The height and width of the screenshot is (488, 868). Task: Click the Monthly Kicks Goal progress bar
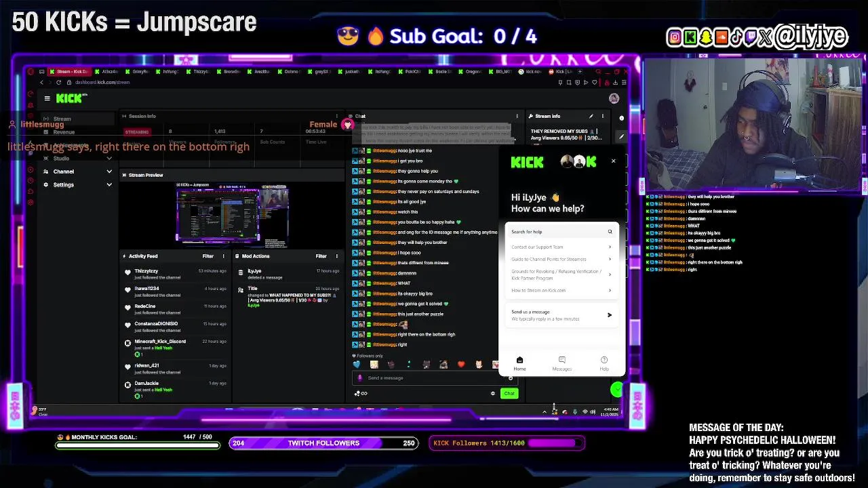coord(138,445)
